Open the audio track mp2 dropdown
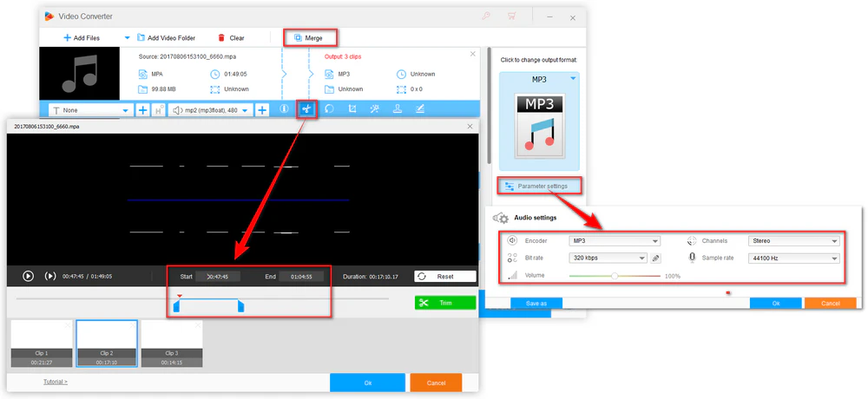Viewport: 868px width, 399px height. pyautogui.click(x=210, y=110)
